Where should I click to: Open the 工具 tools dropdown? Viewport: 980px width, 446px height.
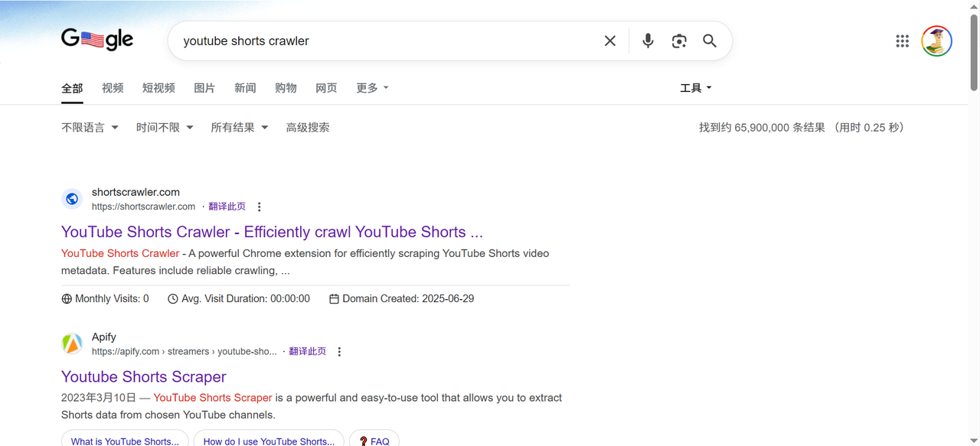coord(696,88)
